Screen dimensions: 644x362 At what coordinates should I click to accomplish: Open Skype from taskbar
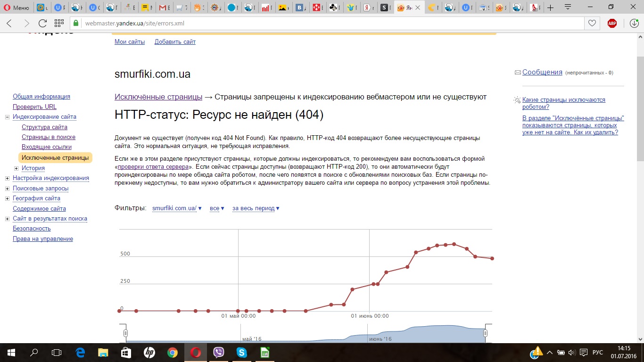tap(242, 352)
